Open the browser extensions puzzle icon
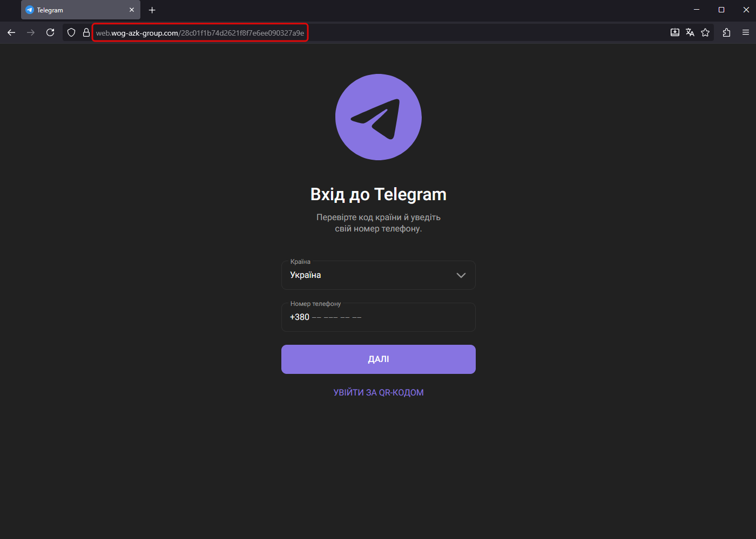This screenshot has width=756, height=539. coord(726,33)
